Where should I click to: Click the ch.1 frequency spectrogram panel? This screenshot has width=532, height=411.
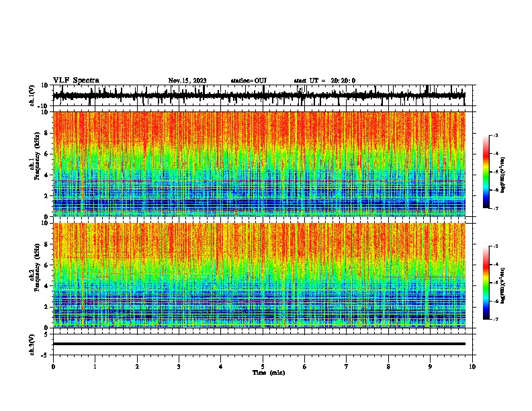click(259, 164)
